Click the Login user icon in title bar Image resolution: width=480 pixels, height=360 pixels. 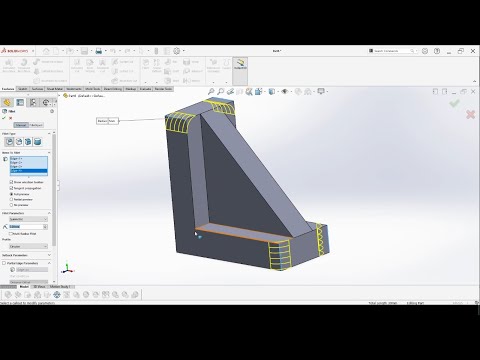pyautogui.click(x=425, y=51)
